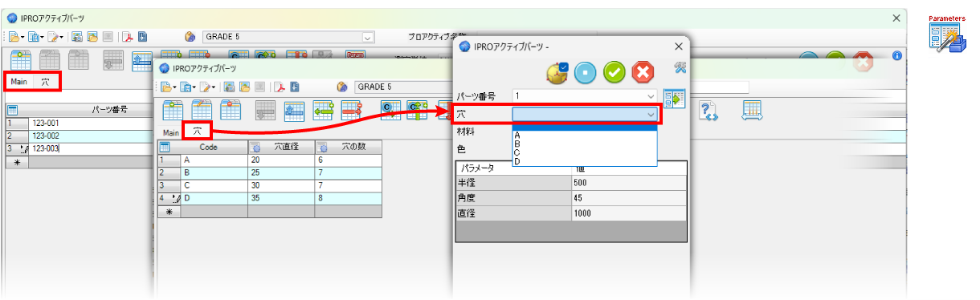Select Code cell A in middle window table
The width and height of the screenshot is (980, 300).
214,160
